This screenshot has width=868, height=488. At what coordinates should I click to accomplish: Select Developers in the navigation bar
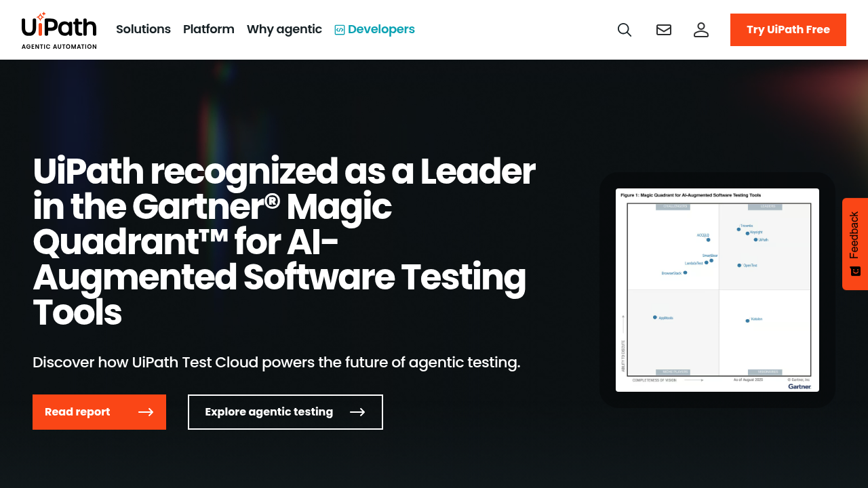click(381, 29)
